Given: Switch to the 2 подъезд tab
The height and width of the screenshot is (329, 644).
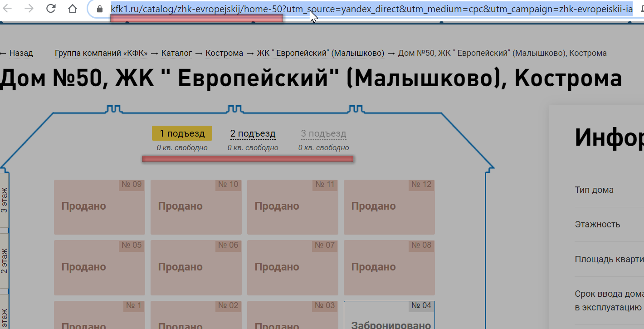Looking at the screenshot, I should click(x=253, y=134).
